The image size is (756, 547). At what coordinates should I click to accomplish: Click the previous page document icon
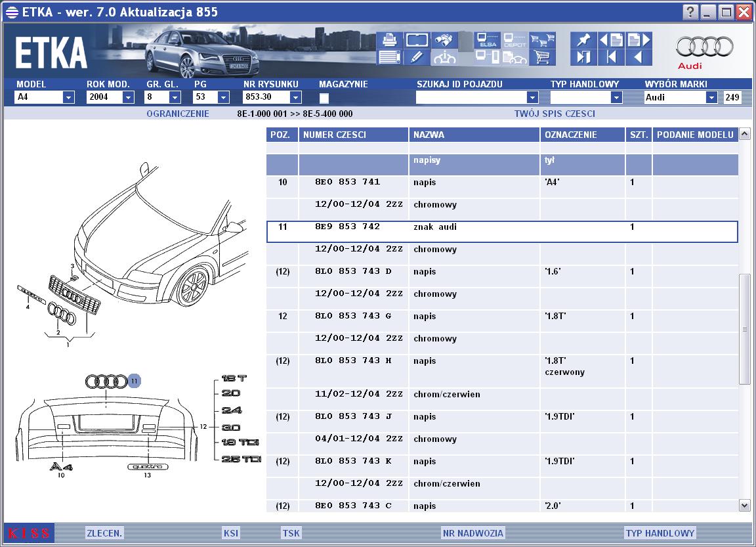coord(611,39)
